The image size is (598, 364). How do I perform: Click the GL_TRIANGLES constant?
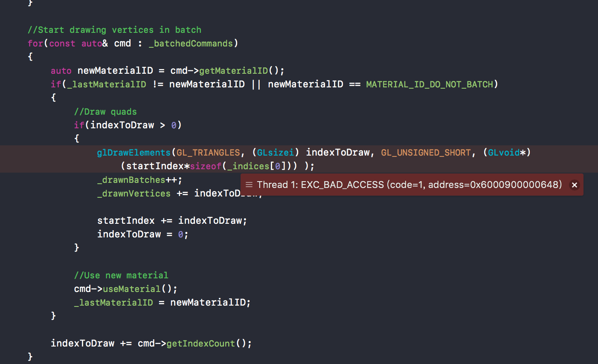coord(208,153)
